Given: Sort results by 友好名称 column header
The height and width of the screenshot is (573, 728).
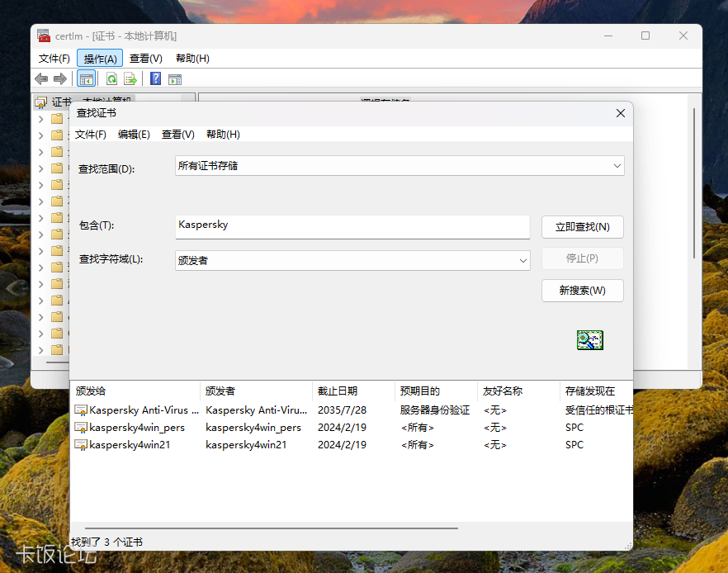Looking at the screenshot, I should (519, 391).
